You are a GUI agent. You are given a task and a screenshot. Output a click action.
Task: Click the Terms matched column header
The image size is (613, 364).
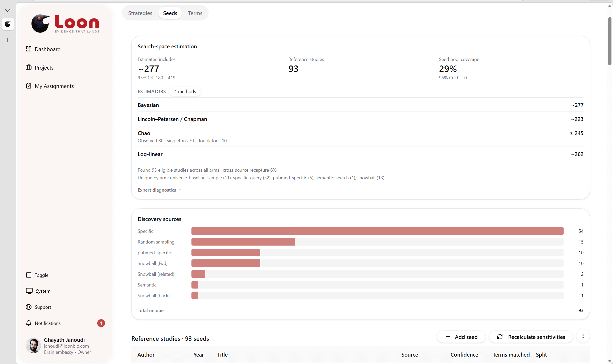coord(511,355)
